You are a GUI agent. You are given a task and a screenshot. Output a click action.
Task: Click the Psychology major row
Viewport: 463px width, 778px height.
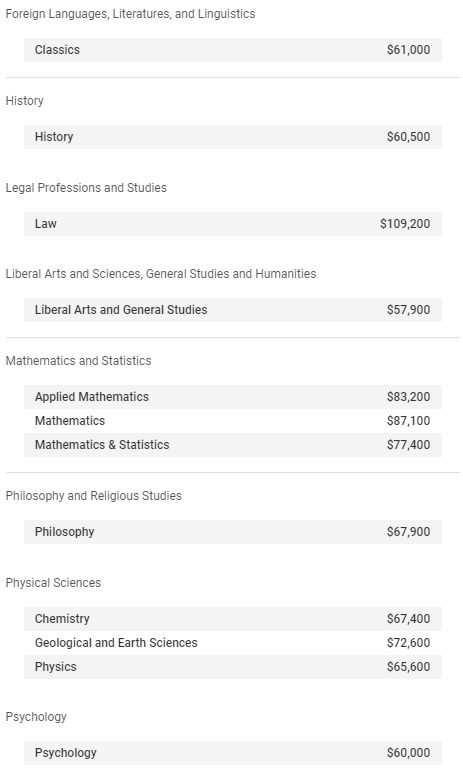233,753
